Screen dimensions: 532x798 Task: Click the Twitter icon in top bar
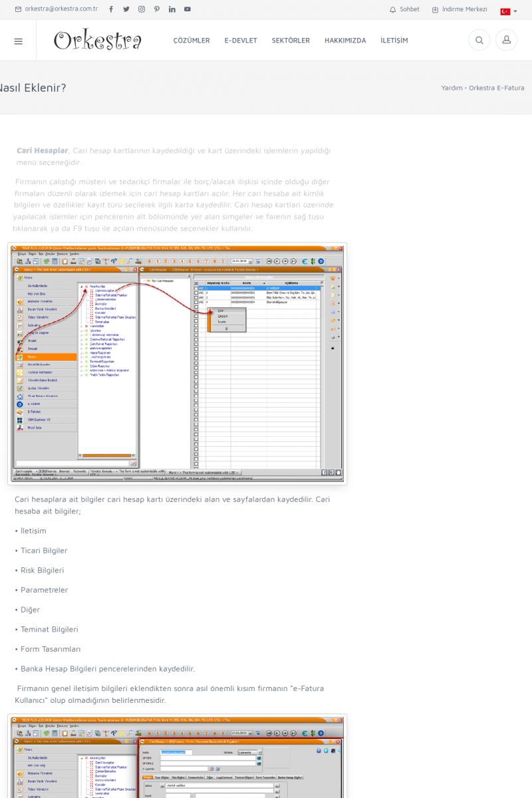click(x=126, y=9)
